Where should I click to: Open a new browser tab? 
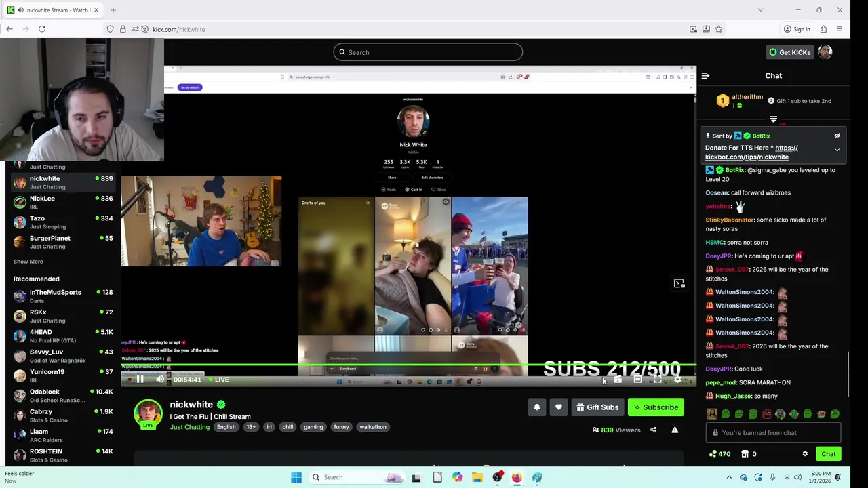click(113, 10)
